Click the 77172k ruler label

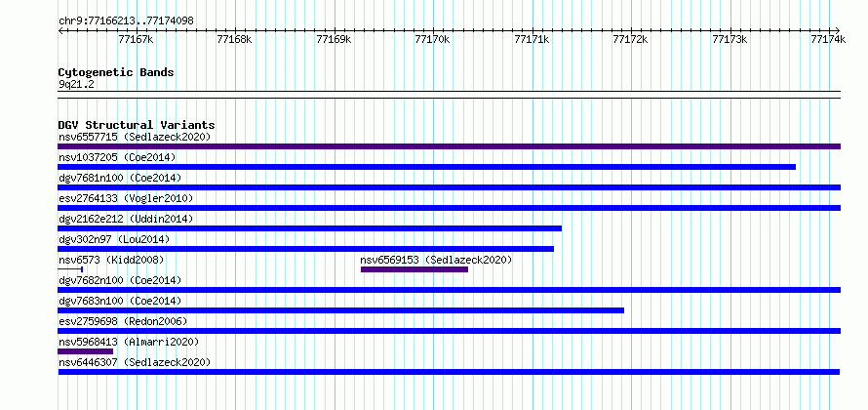pos(631,39)
